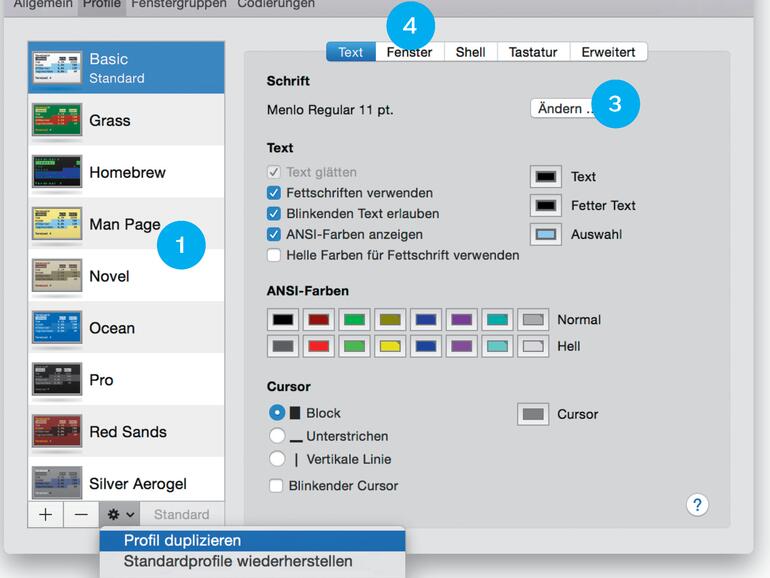Pick the Hell bright magenta swatch
The width and height of the screenshot is (770, 578).
point(462,346)
